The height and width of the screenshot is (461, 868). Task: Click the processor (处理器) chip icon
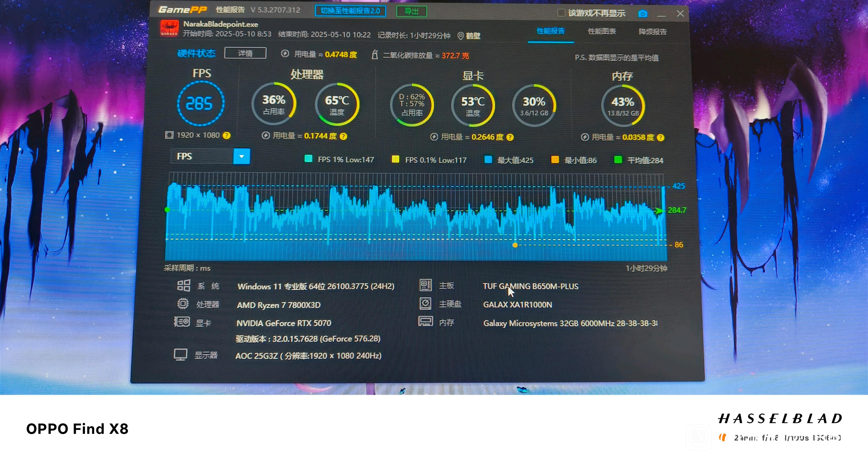183,304
